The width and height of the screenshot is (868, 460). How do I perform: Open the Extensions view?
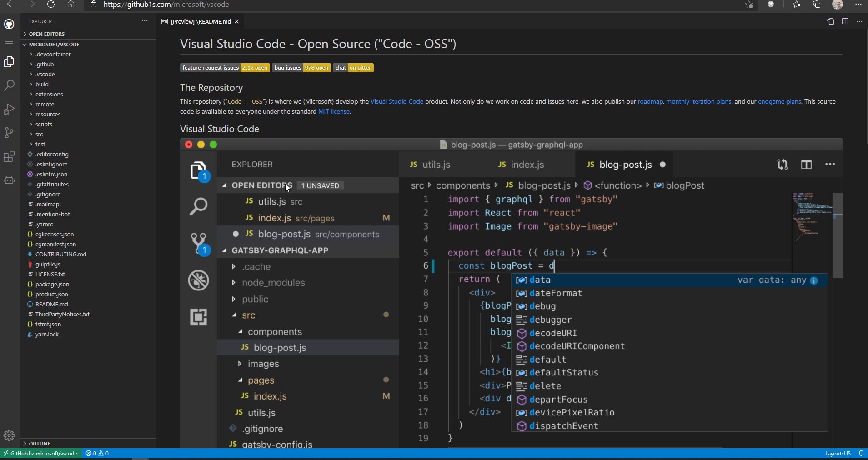pos(9,156)
